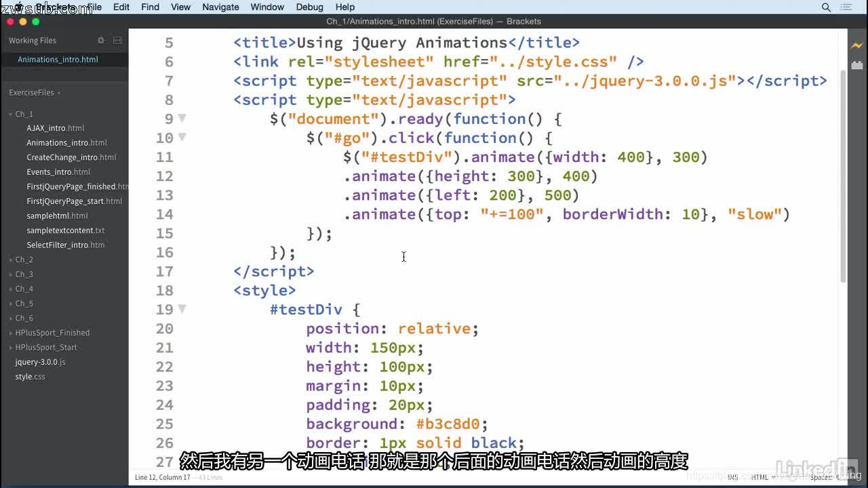Open the Working Files gear settings
868x488 pixels.
point(101,41)
